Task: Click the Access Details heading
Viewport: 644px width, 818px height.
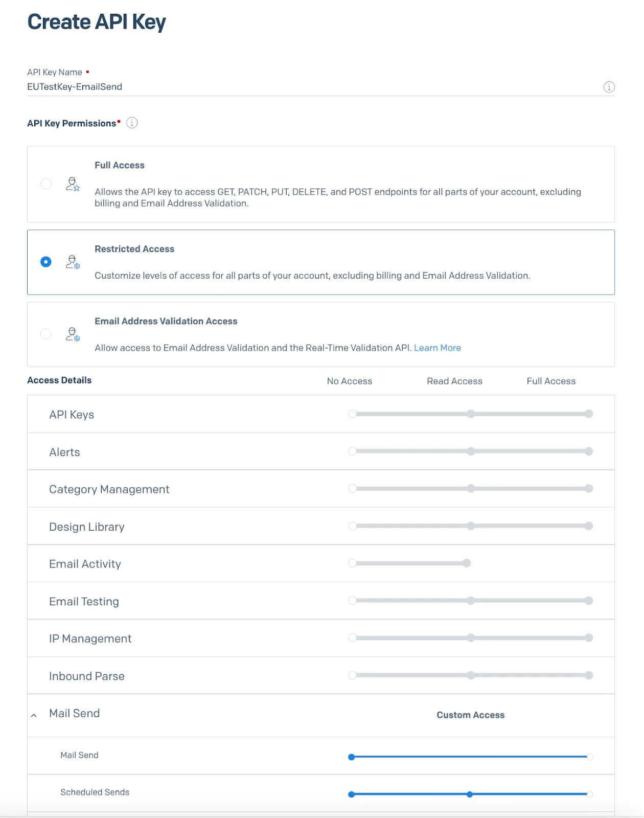Action: [x=59, y=380]
